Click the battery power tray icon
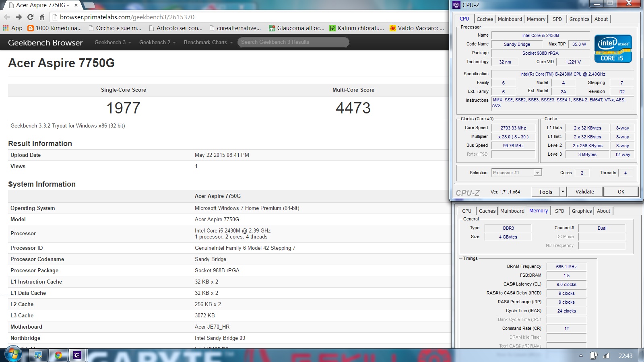 (x=594, y=356)
